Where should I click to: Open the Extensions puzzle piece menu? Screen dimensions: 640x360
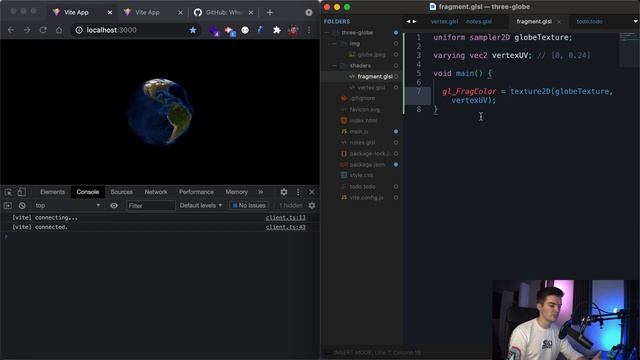point(277,30)
